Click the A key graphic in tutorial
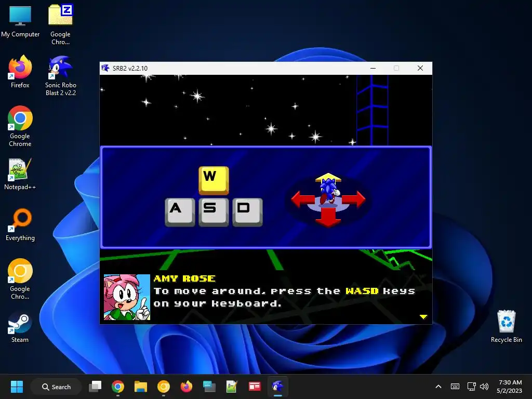The width and height of the screenshot is (532, 399). (180, 212)
